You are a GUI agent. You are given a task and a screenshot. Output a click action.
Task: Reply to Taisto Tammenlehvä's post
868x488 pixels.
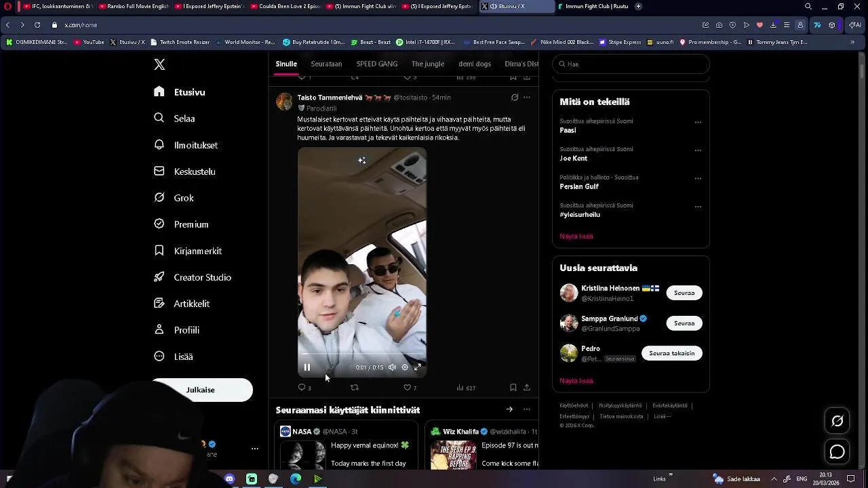[x=304, y=388]
